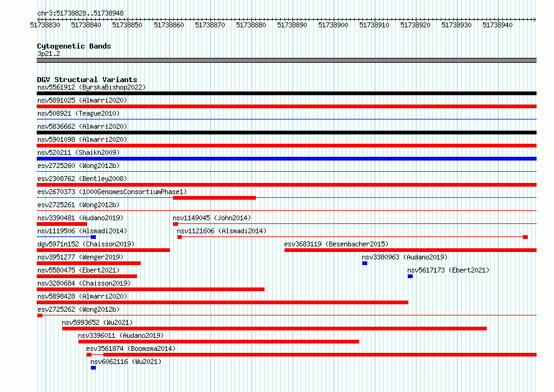Click ruler position 51738900
This screenshot has height=392, width=554.
pos(333,25)
